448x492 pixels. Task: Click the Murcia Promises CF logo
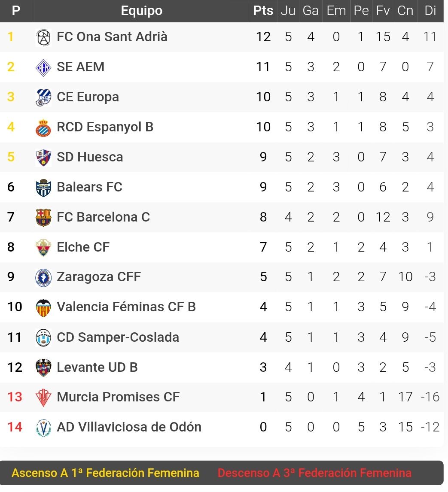tap(43, 398)
